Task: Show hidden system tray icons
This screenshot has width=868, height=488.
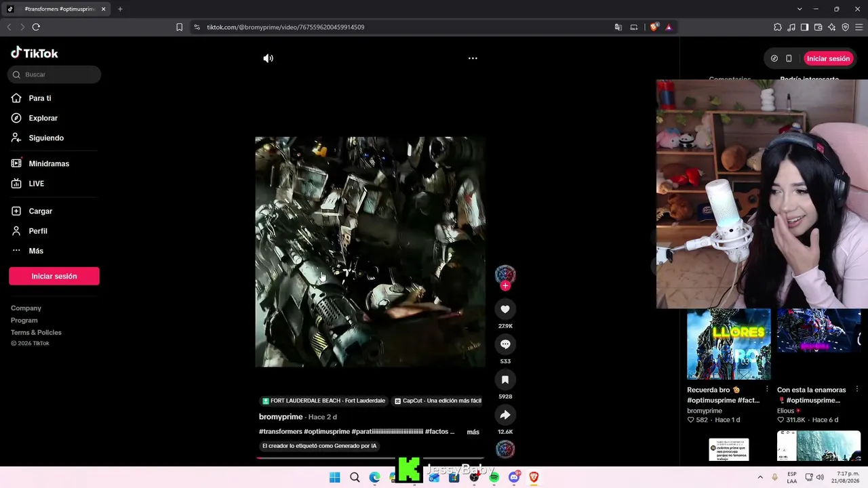Action: point(759,477)
